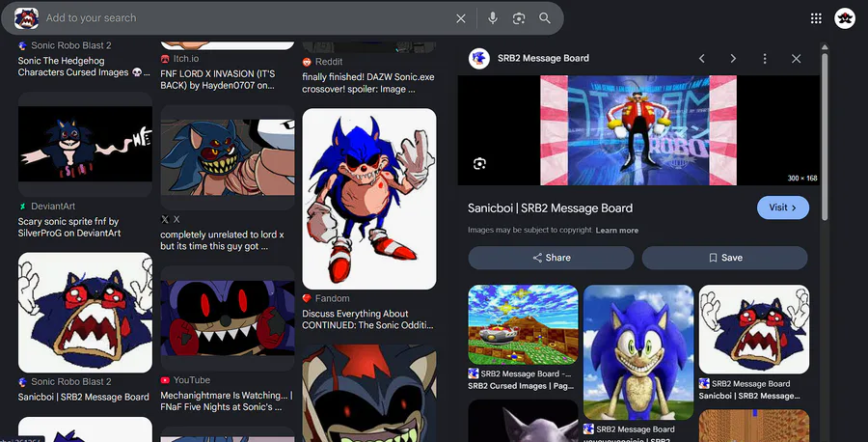This screenshot has height=442, width=868.
Task: Open the three-dot more options menu
Action: (765, 58)
